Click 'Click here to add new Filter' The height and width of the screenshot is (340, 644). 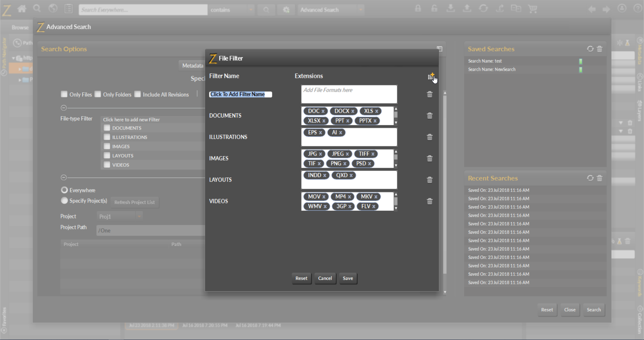(x=131, y=119)
